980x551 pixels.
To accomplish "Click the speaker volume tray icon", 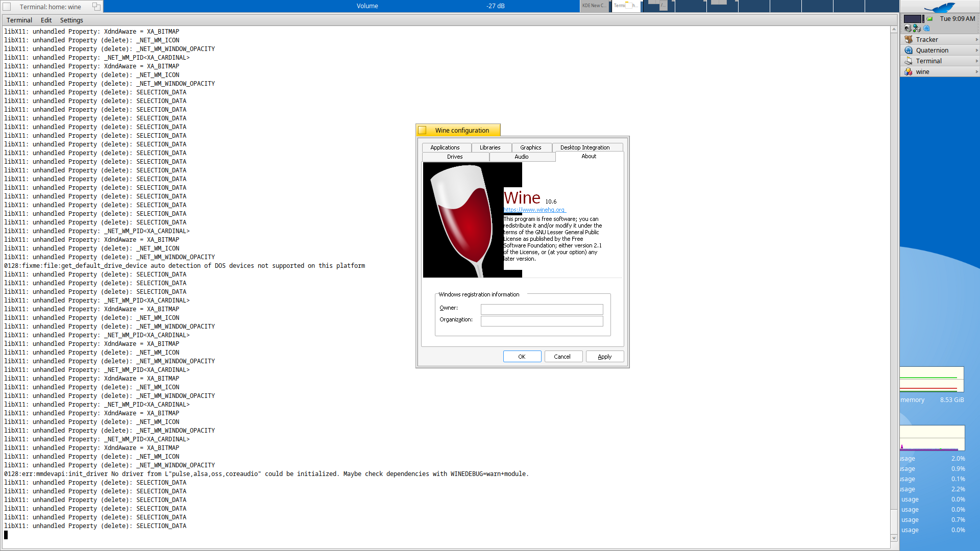I will (908, 29).
